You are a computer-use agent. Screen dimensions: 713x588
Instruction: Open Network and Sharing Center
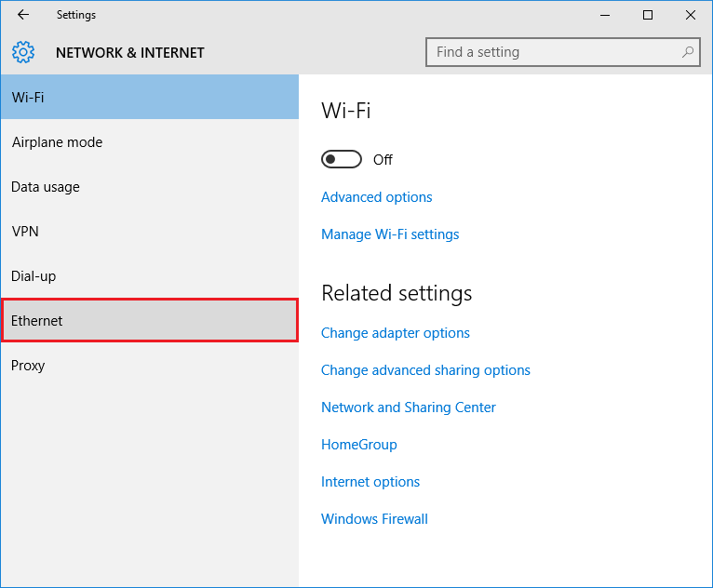(409, 408)
